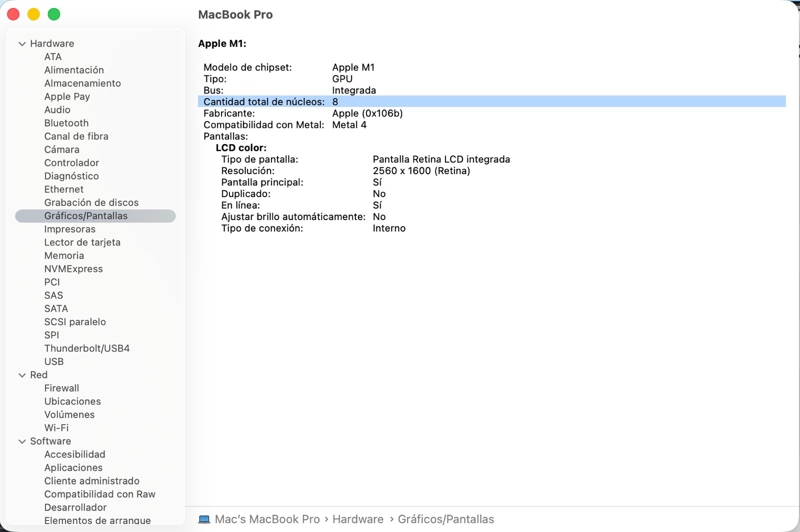Open the Impresoras sidebar entry
This screenshot has width=800, height=532.
tap(70, 229)
